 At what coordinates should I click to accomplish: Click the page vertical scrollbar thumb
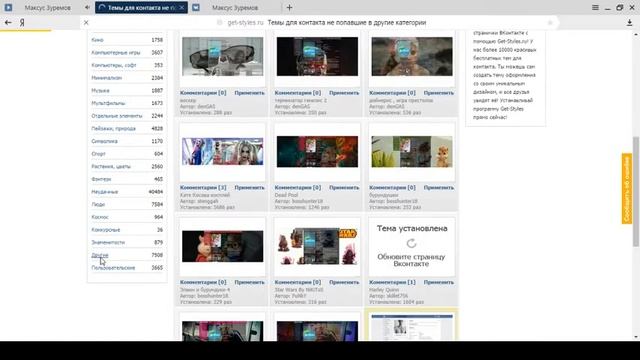click(636, 192)
